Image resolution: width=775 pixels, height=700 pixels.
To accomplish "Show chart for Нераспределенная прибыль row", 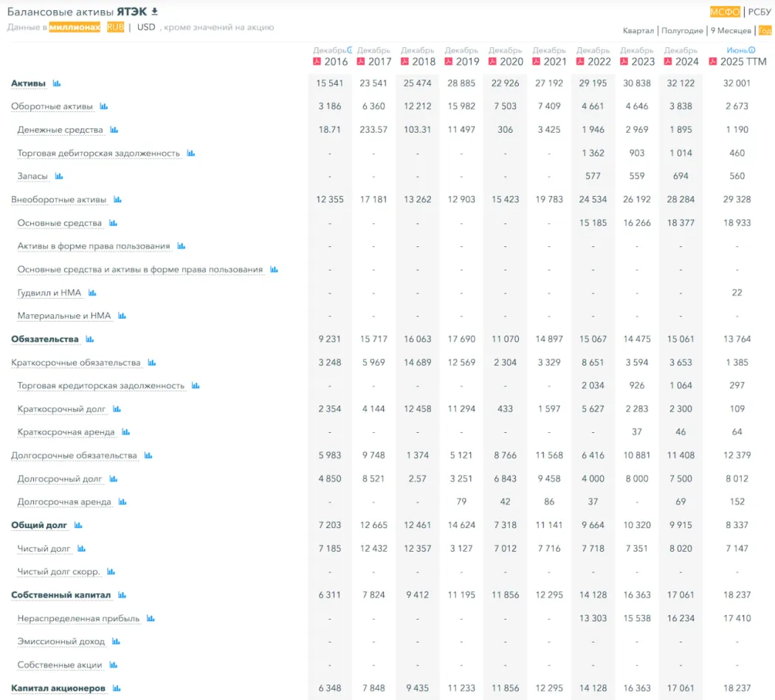I will coord(151,618).
